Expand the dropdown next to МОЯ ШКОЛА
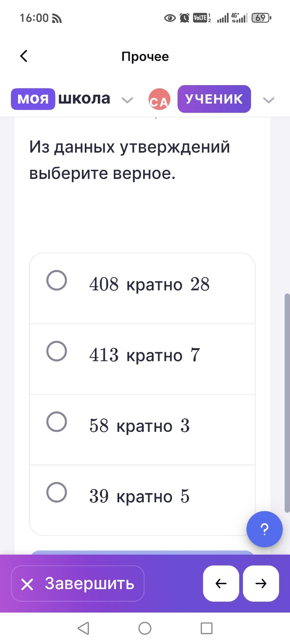 pyautogui.click(x=127, y=99)
